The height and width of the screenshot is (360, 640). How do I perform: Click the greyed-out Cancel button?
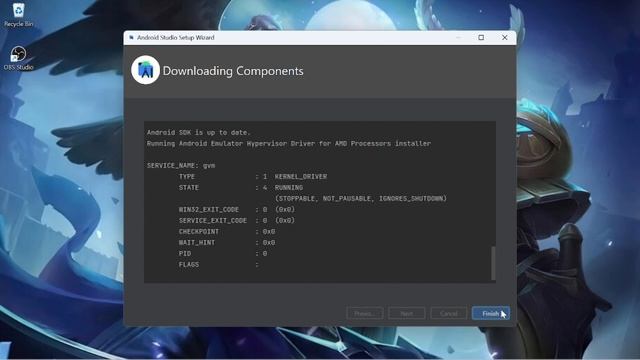[x=449, y=313]
